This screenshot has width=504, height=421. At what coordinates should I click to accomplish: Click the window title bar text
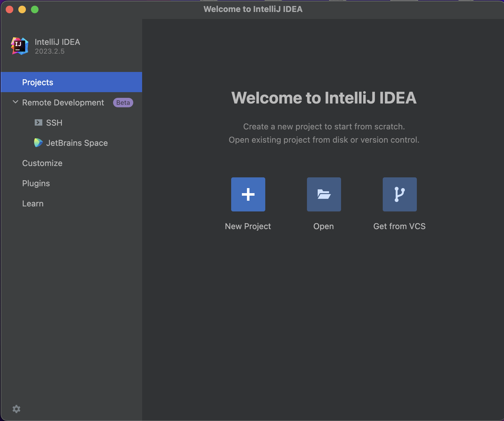[x=253, y=9]
